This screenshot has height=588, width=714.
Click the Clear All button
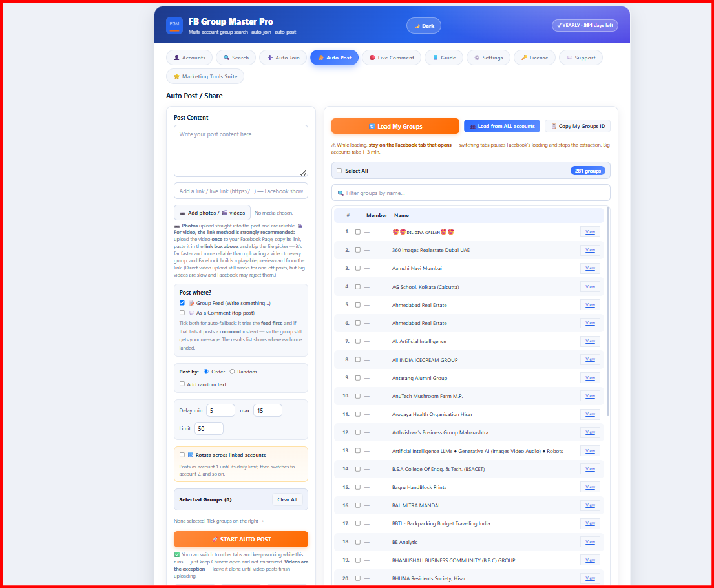288,499
